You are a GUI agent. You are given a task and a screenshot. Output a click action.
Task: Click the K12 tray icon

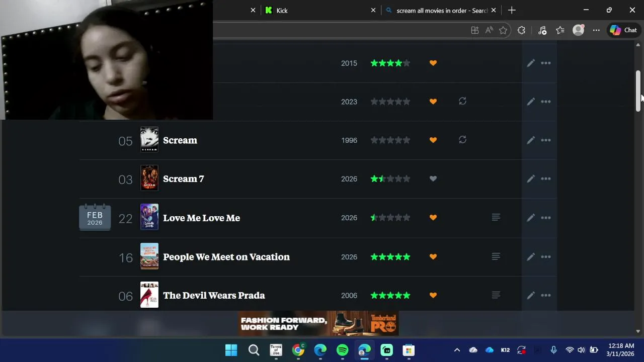click(505, 350)
